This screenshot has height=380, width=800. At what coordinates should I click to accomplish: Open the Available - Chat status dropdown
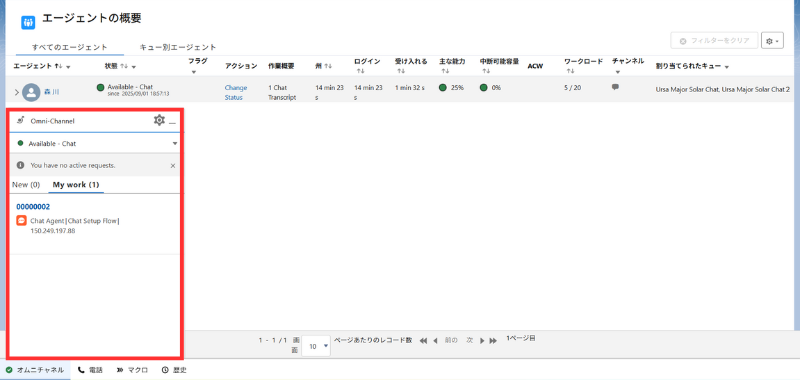(x=96, y=143)
